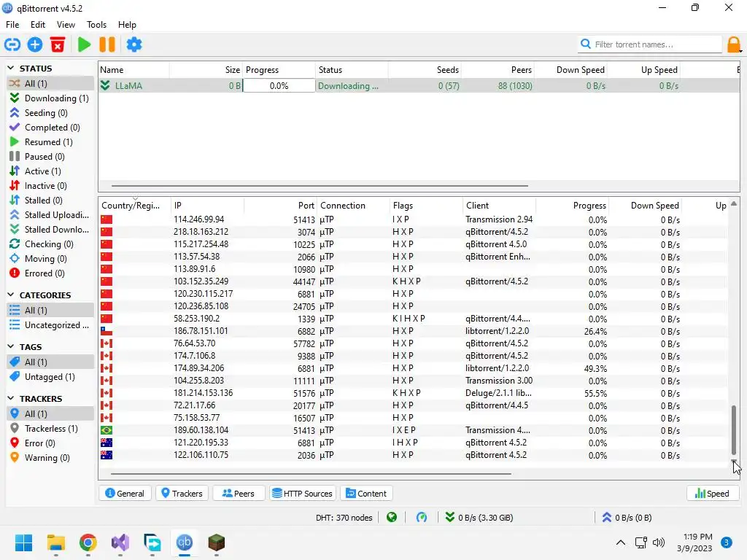Collapse the CATEGORIES section
Screen dimensions: 747x560
pos(11,295)
